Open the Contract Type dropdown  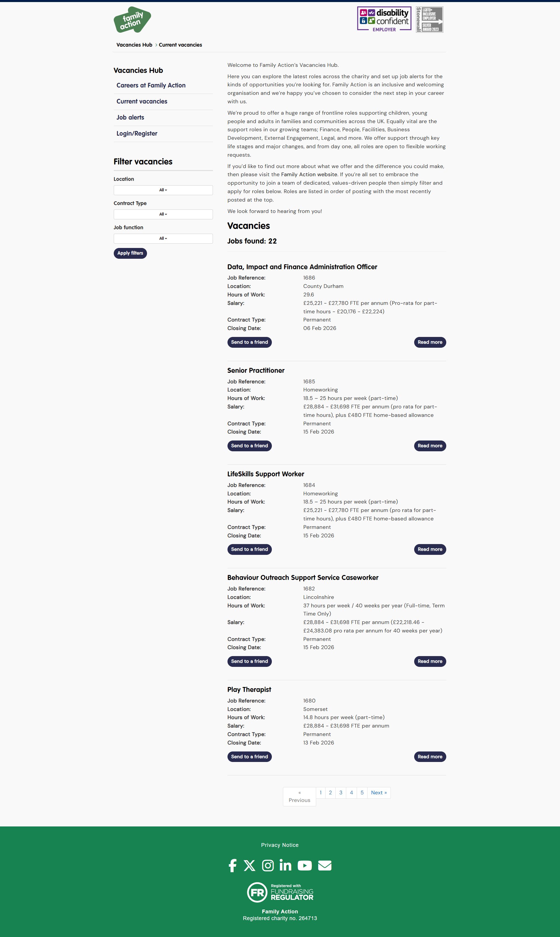pyautogui.click(x=163, y=214)
